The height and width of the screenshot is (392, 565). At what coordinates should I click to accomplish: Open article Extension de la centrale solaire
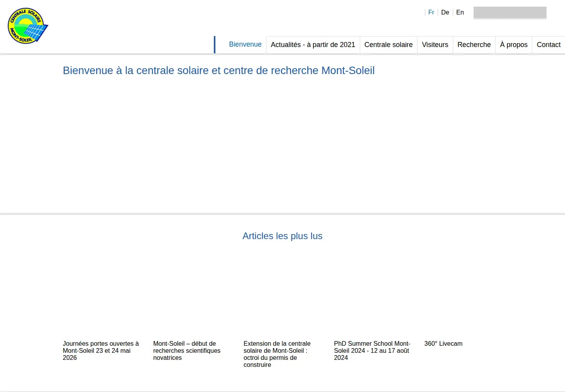(x=277, y=354)
